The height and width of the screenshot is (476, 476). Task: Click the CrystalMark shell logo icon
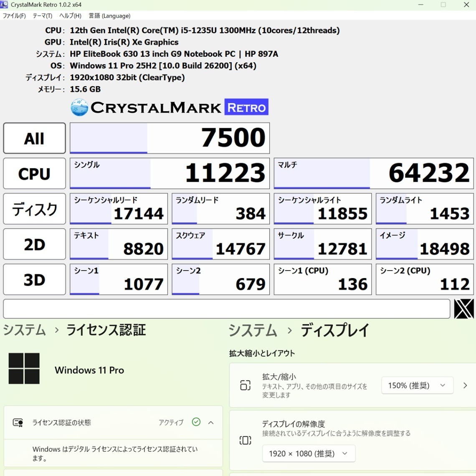point(79,107)
